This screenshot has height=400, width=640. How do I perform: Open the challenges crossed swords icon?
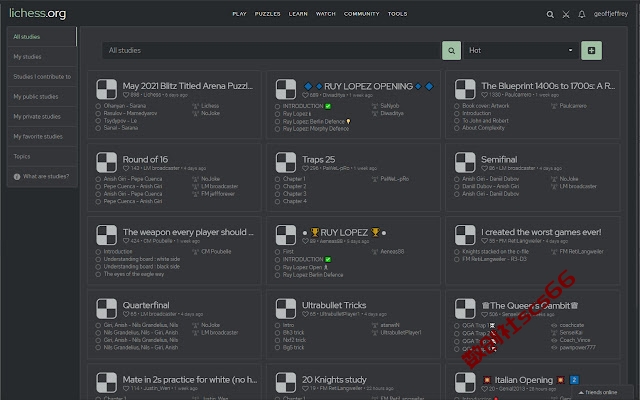pyautogui.click(x=566, y=14)
